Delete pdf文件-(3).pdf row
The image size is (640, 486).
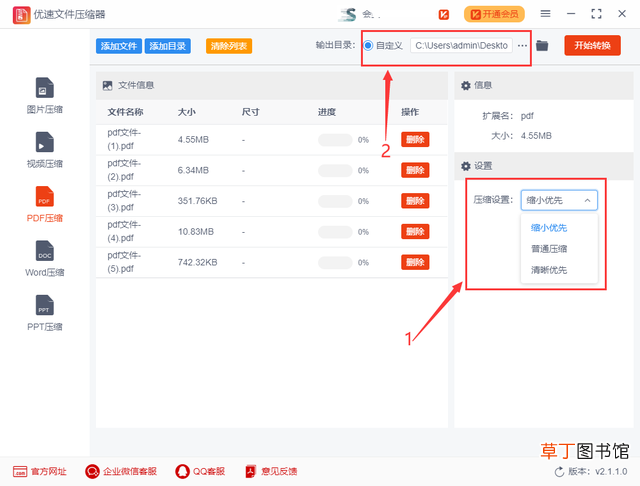pyautogui.click(x=415, y=201)
